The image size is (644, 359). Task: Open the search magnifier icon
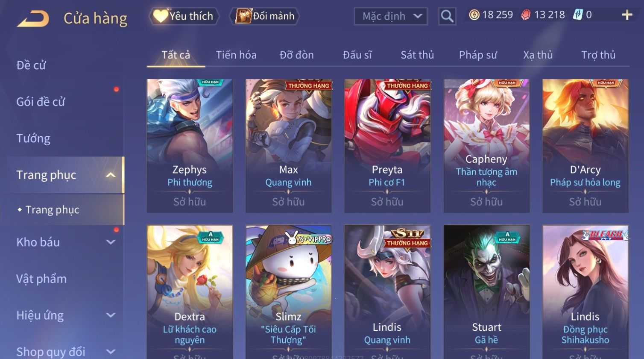[x=447, y=16]
